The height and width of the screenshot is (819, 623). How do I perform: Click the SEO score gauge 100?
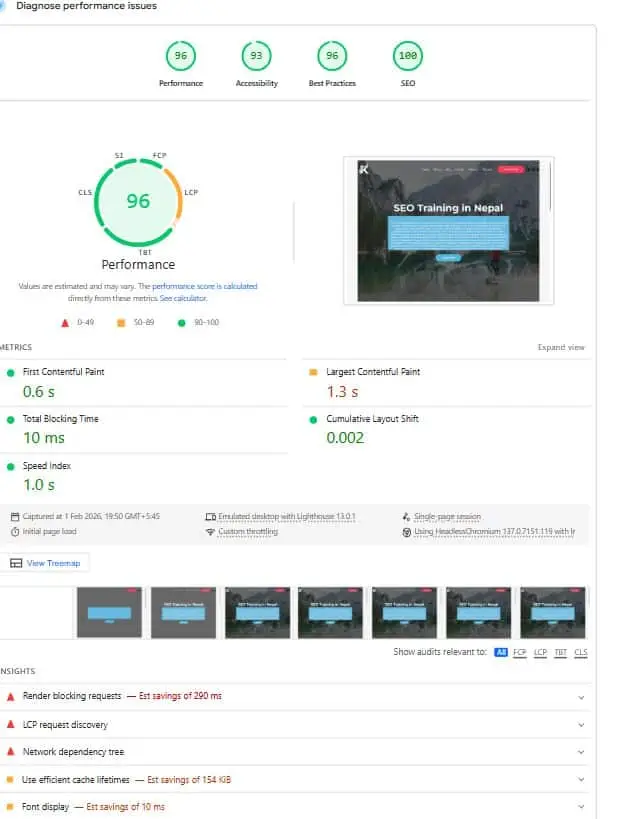408,56
